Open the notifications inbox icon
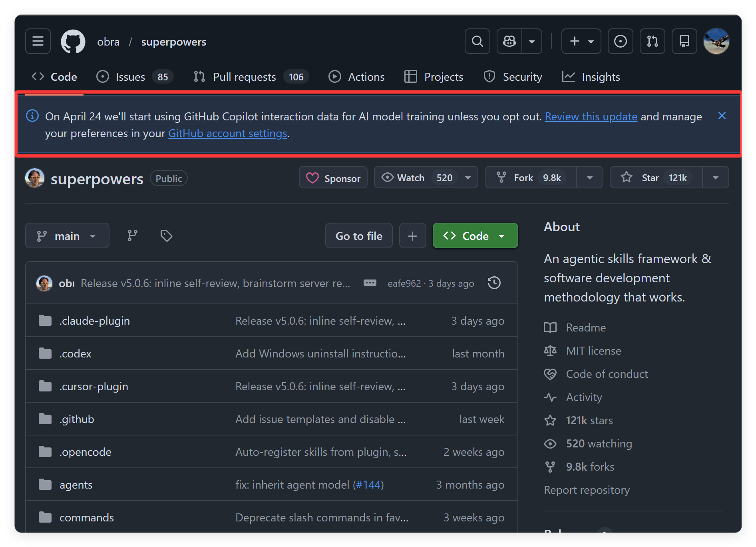This screenshot has height=547, width=756. 684,41
